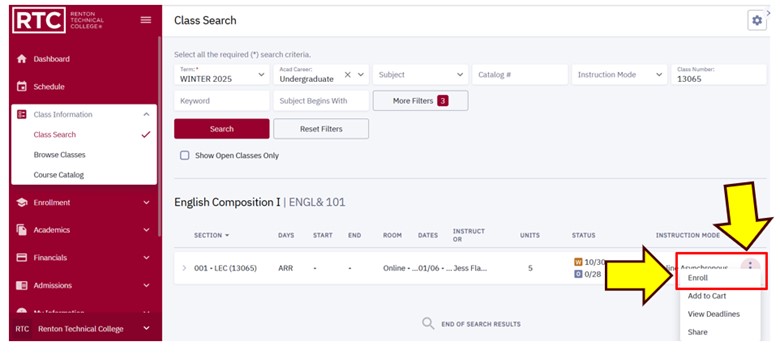The image size is (780, 363).
Task: Sort by the SECTION column header
Action: (211, 235)
